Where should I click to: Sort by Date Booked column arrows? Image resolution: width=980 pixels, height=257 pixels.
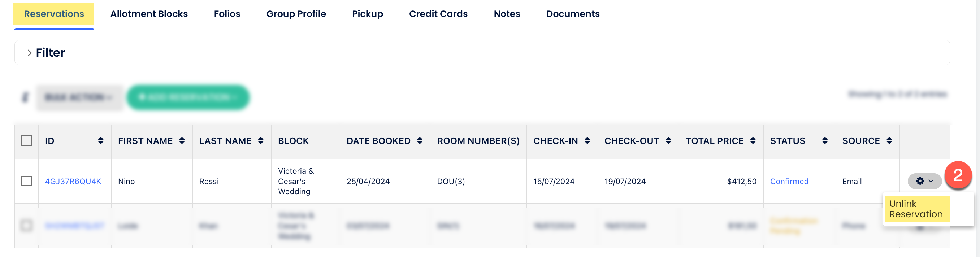[420, 141]
